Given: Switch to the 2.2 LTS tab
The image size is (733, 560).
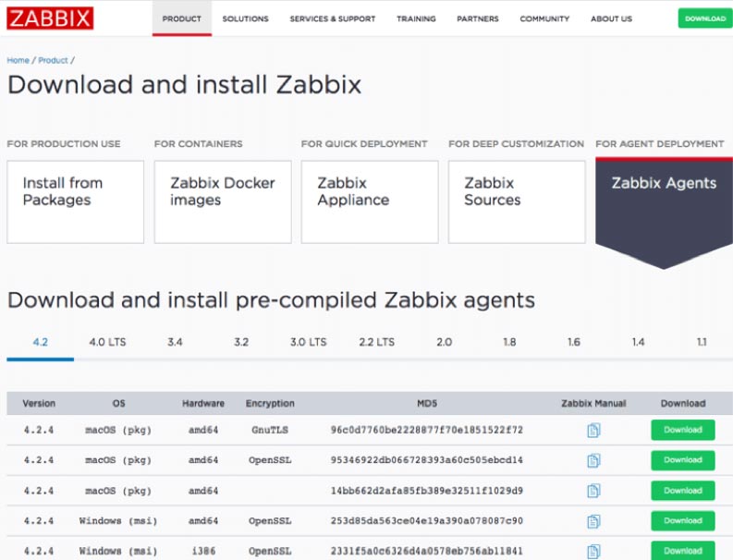Looking at the screenshot, I should pyautogui.click(x=377, y=342).
